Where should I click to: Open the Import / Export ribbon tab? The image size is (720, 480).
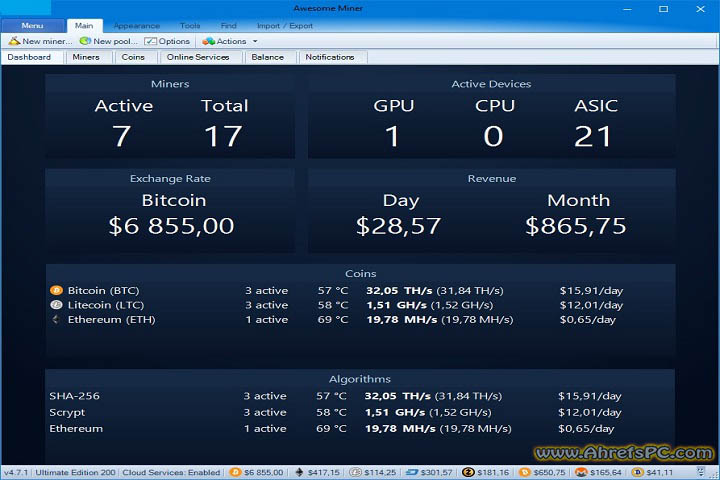coord(285,26)
